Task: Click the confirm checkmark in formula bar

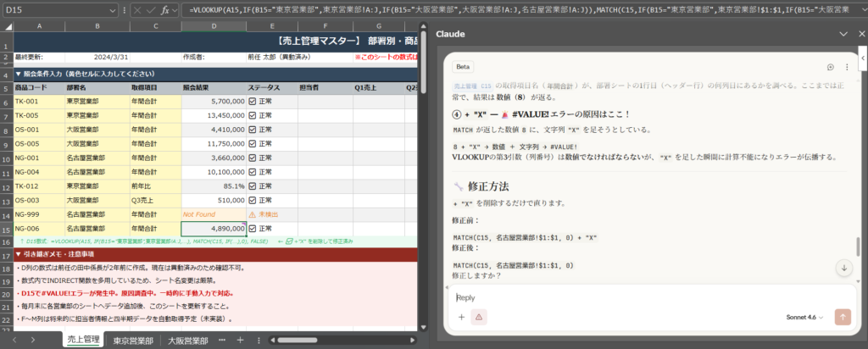Action: point(151,10)
